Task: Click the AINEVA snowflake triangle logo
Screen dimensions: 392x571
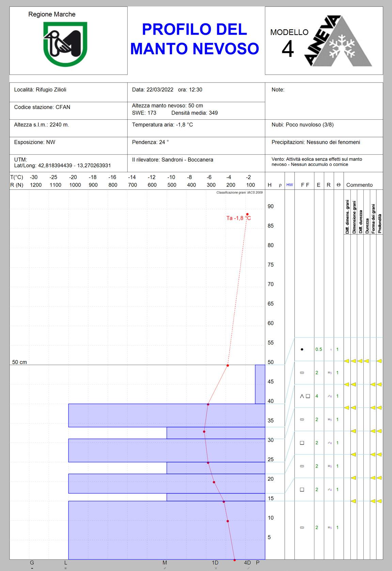Action: [x=338, y=41]
